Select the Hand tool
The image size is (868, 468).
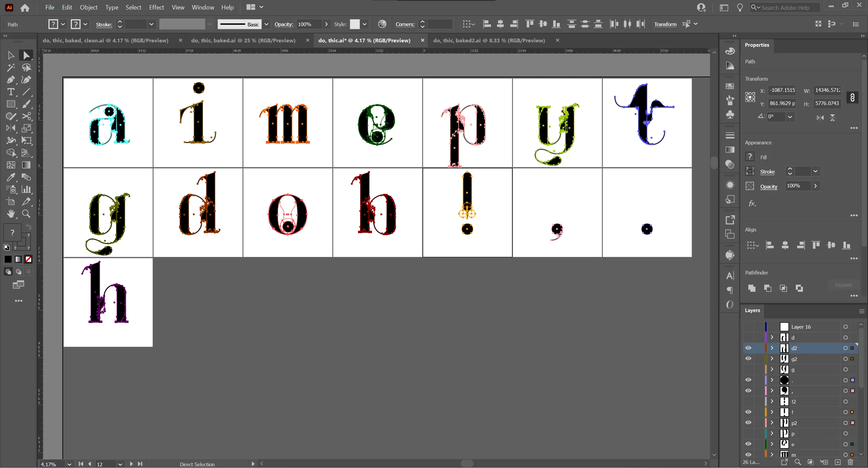click(x=11, y=214)
